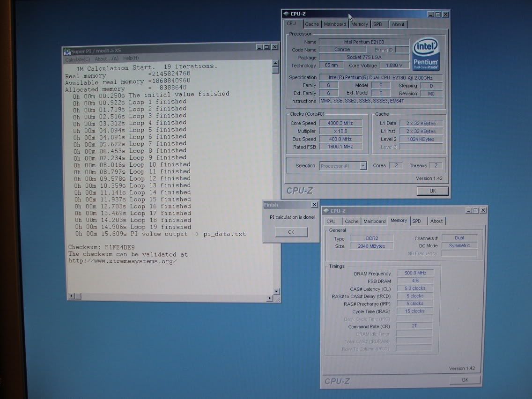
Task: Close the Finish dialog with X button
Action: click(x=315, y=205)
